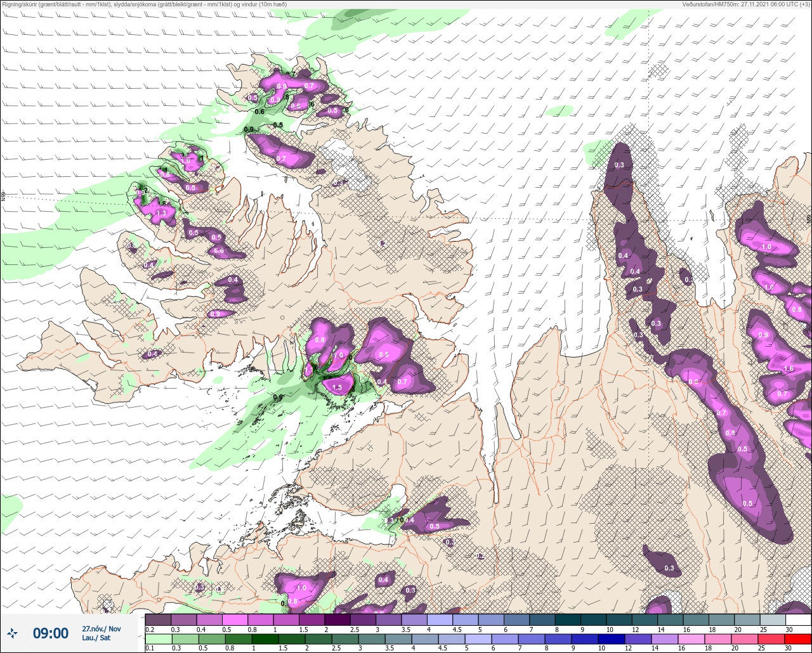Pick the darkest purple swatch at 2 in the upper legend row

coord(337,619)
